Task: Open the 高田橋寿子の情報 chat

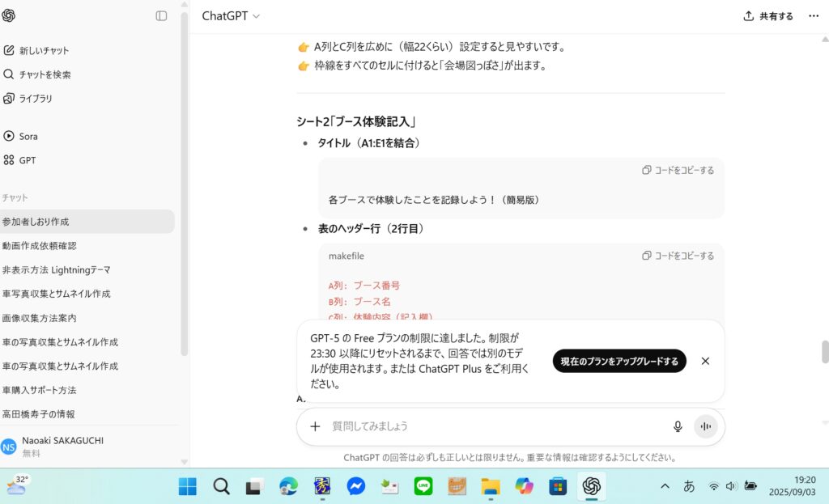Action: [38, 414]
